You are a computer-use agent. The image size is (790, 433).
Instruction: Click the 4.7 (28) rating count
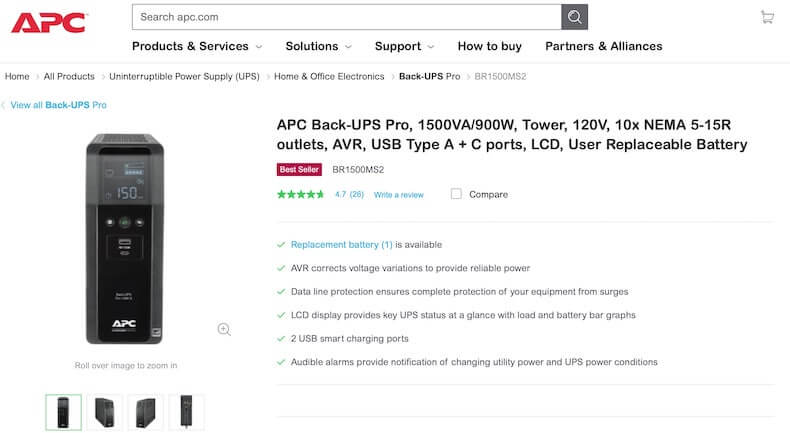coord(349,194)
